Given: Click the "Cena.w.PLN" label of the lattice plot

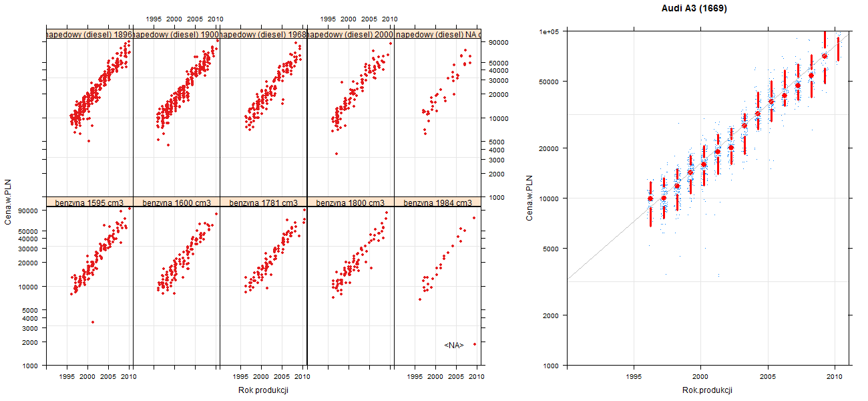Looking at the screenshot, I should pos(8,200).
